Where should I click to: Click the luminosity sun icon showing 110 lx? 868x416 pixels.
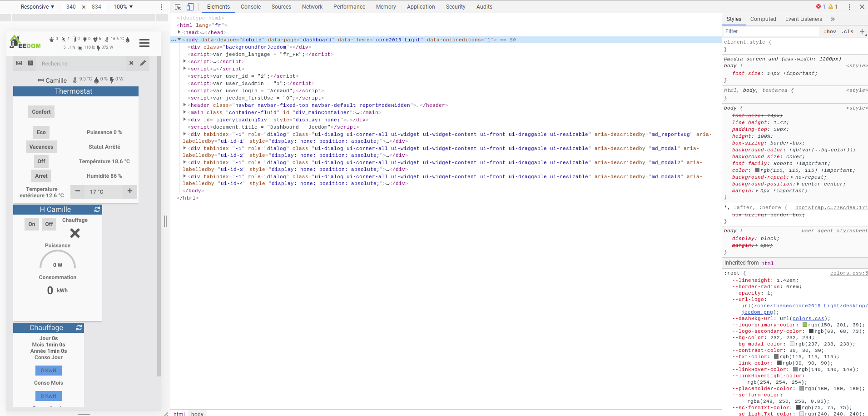pyautogui.click(x=80, y=48)
